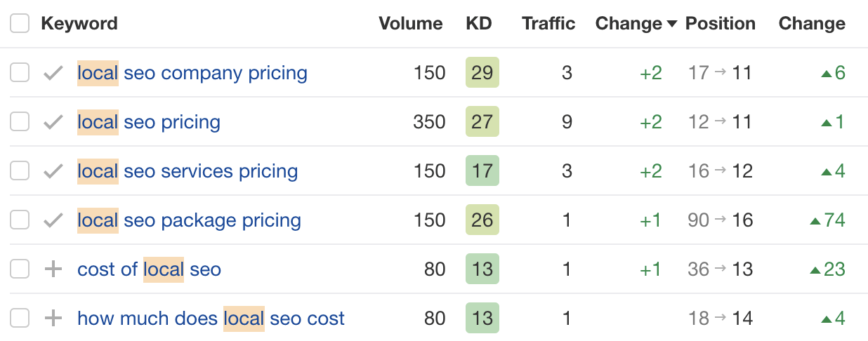Open the 'local seo pricing' keyword link

pos(149,122)
